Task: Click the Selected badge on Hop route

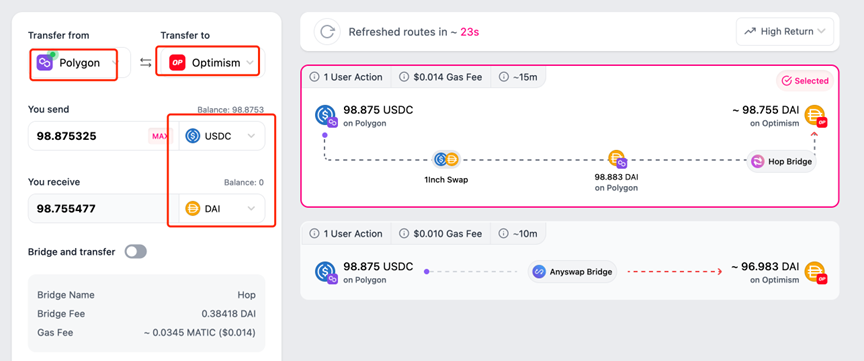Action: click(x=805, y=81)
